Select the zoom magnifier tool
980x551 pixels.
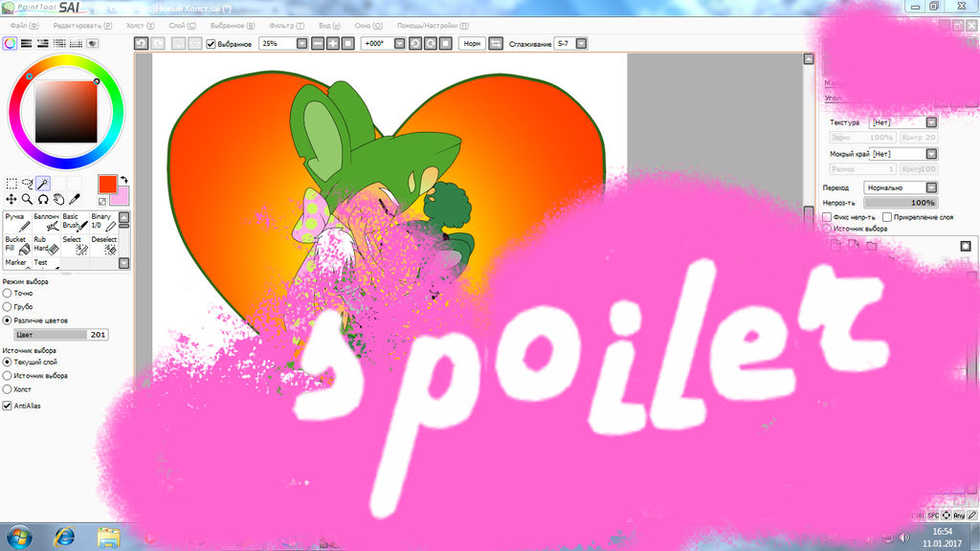tap(27, 199)
